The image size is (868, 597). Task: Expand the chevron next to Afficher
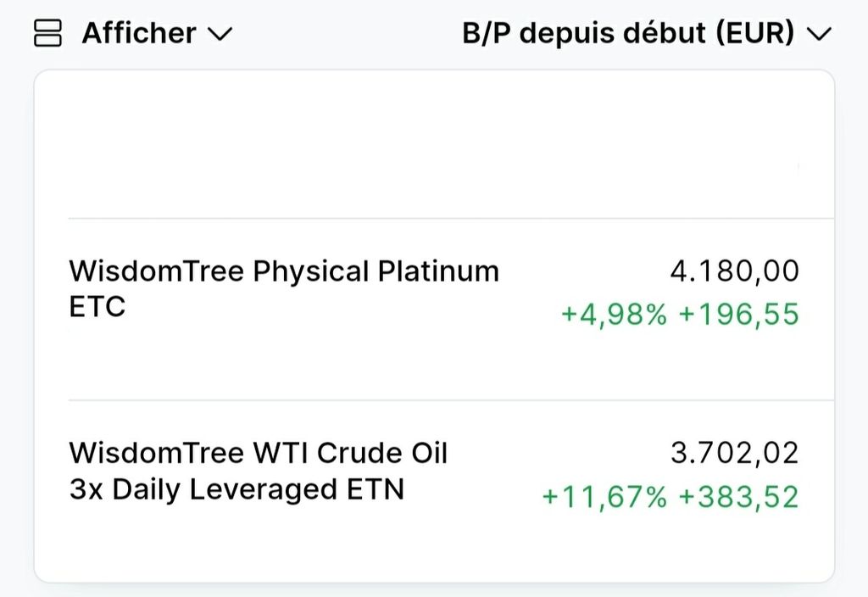coord(220,35)
